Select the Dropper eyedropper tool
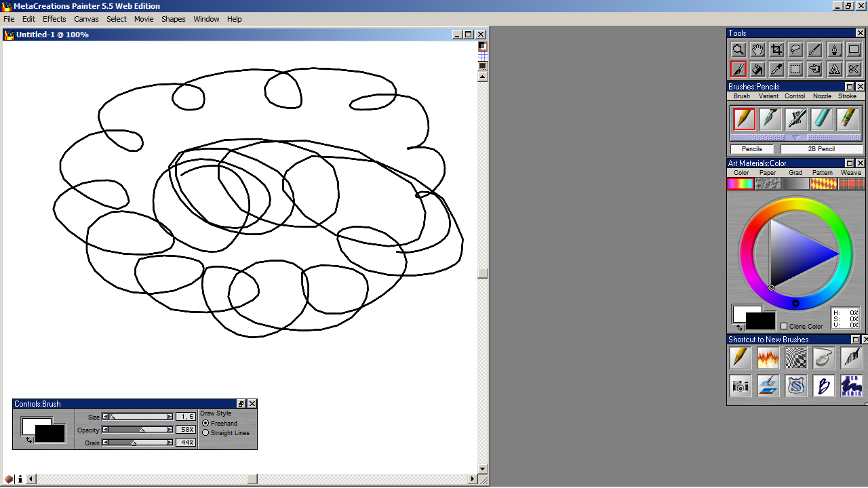 tap(776, 68)
